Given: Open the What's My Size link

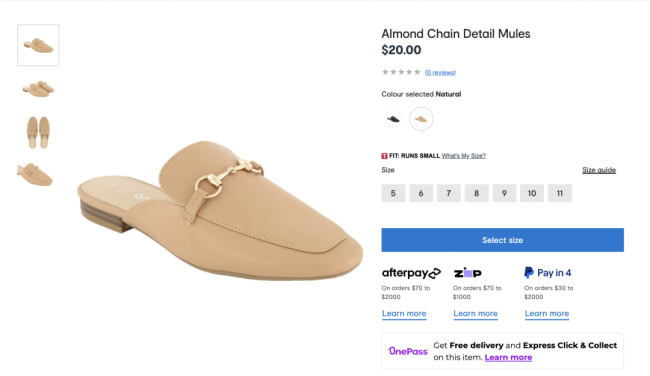Looking at the screenshot, I should 463,156.
